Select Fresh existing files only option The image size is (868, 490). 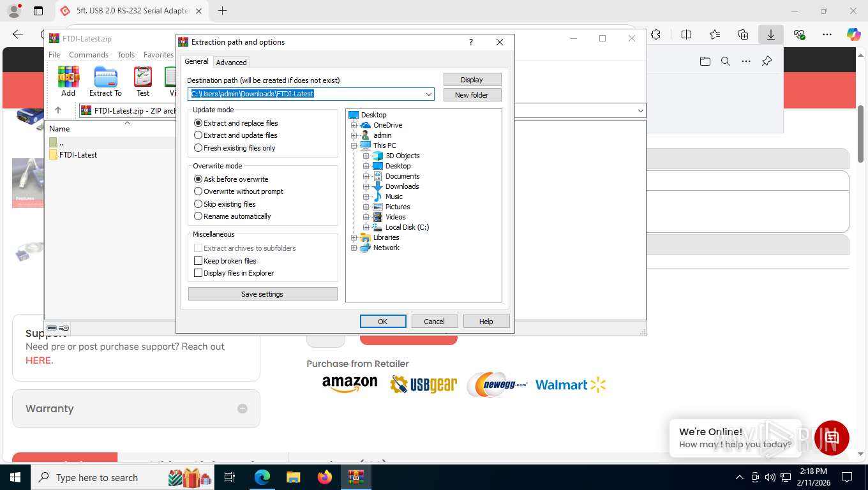[235, 148]
